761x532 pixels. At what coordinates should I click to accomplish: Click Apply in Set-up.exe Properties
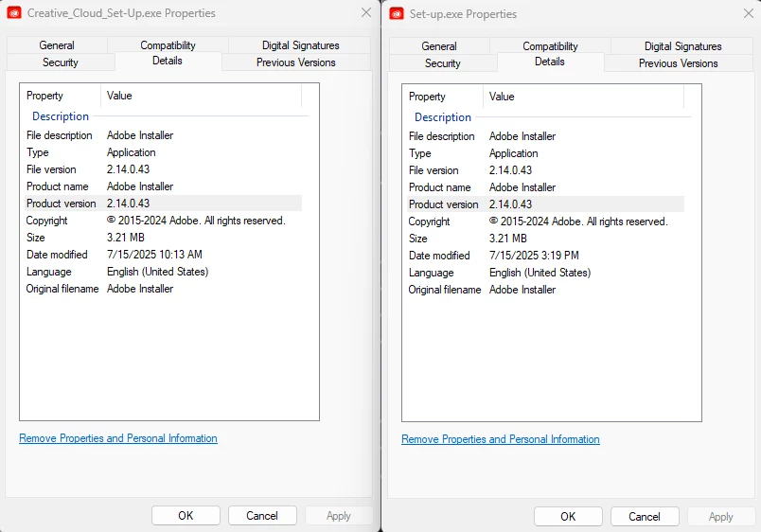[721, 517]
